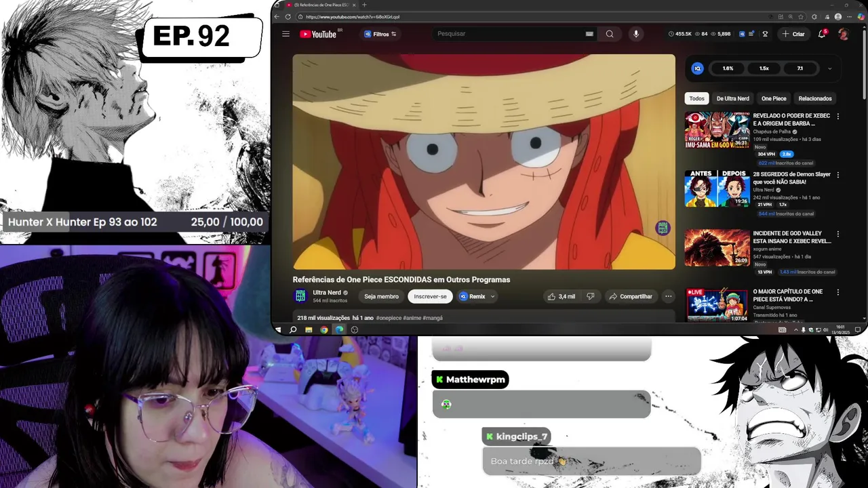
Task: Open a new browser tab with plus
Action: (364, 5)
